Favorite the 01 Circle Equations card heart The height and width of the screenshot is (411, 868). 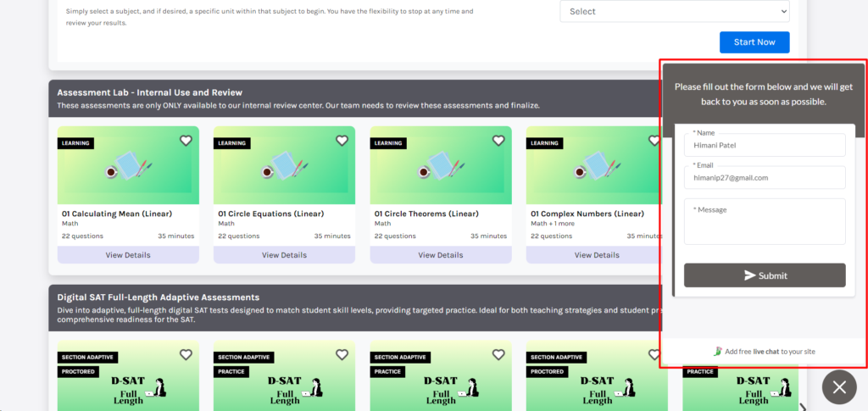[342, 141]
